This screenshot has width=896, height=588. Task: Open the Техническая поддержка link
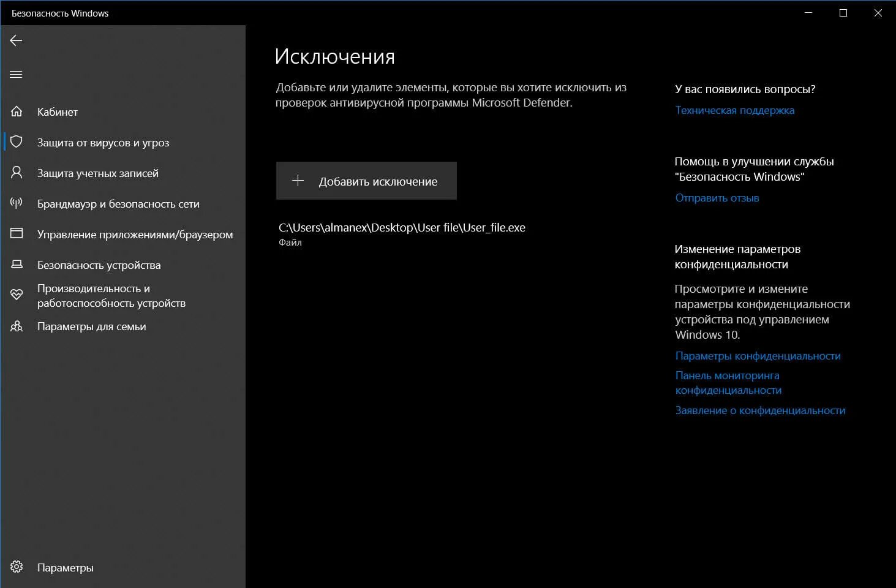point(734,110)
